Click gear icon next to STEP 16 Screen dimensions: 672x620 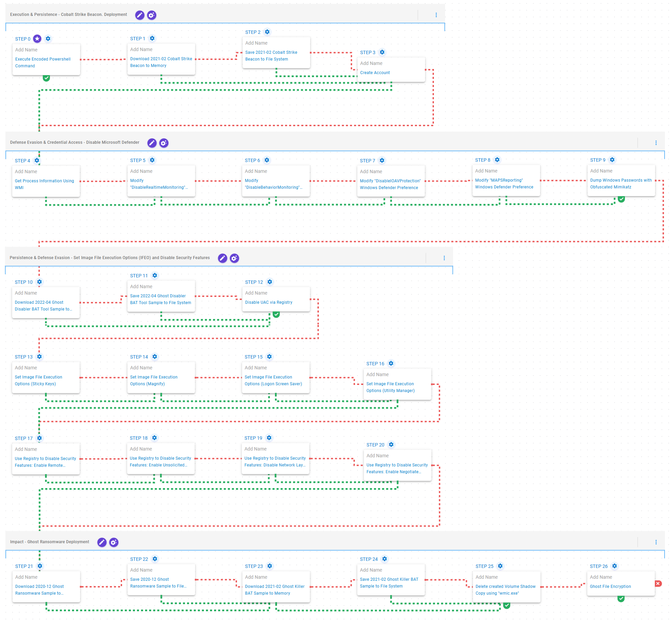coord(391,364)
